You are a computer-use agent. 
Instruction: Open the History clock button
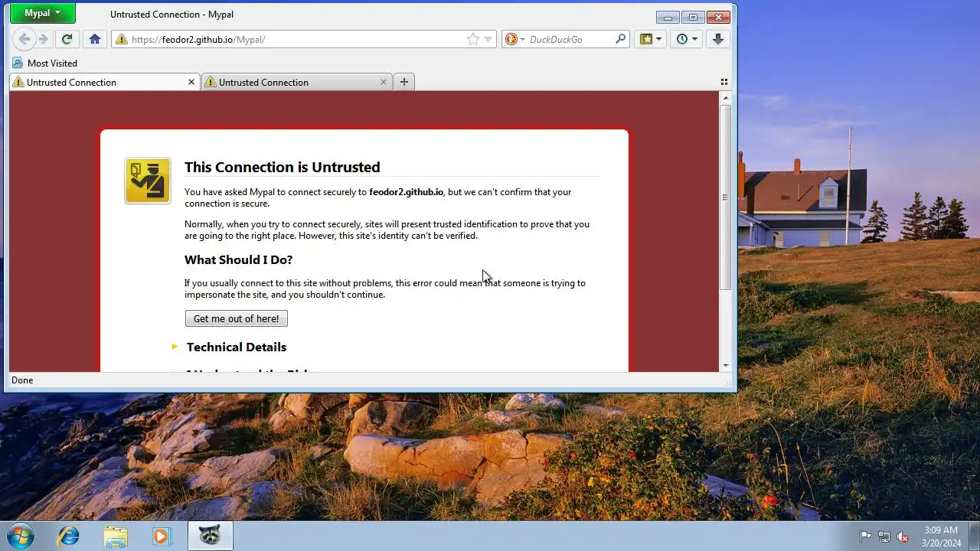[687, 39]
